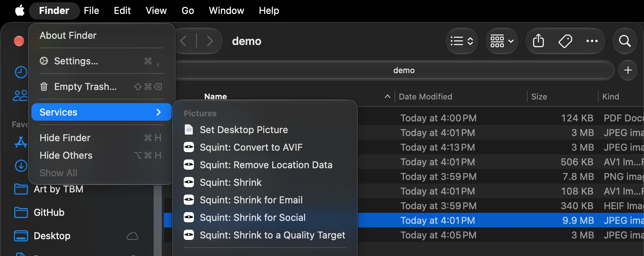Select the 124 KB PDF file row

pyautogui.click(x=501, y=118)
